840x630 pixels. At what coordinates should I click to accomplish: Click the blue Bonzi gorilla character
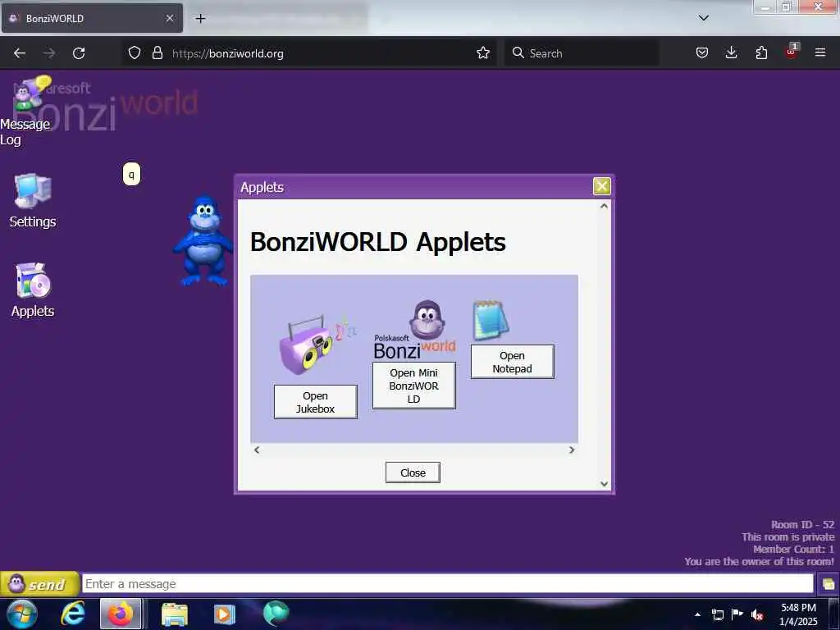203,240
